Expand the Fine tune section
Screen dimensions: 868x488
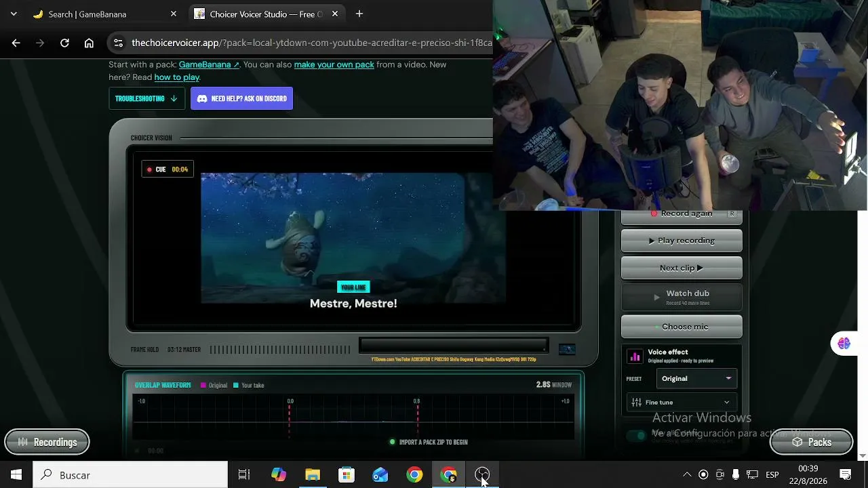click(x=682, y=402)
